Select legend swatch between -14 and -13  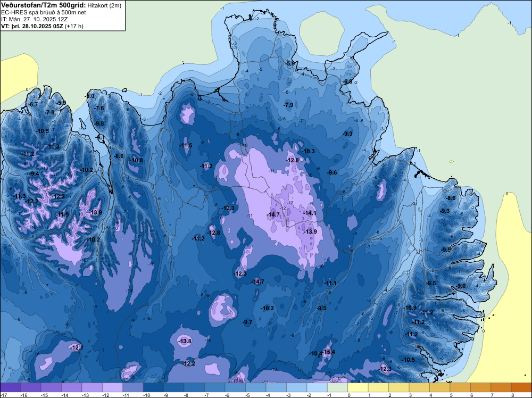point(72,387)
